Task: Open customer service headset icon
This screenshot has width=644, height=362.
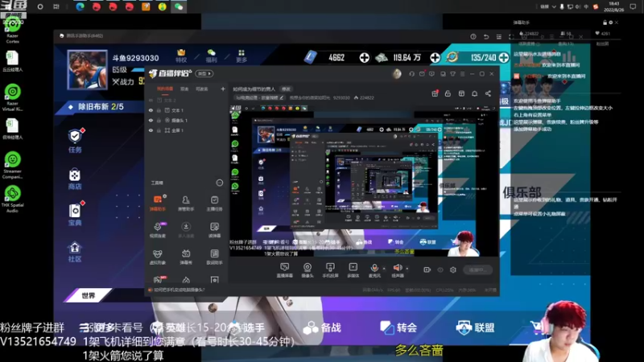Action: coord(411,74)
